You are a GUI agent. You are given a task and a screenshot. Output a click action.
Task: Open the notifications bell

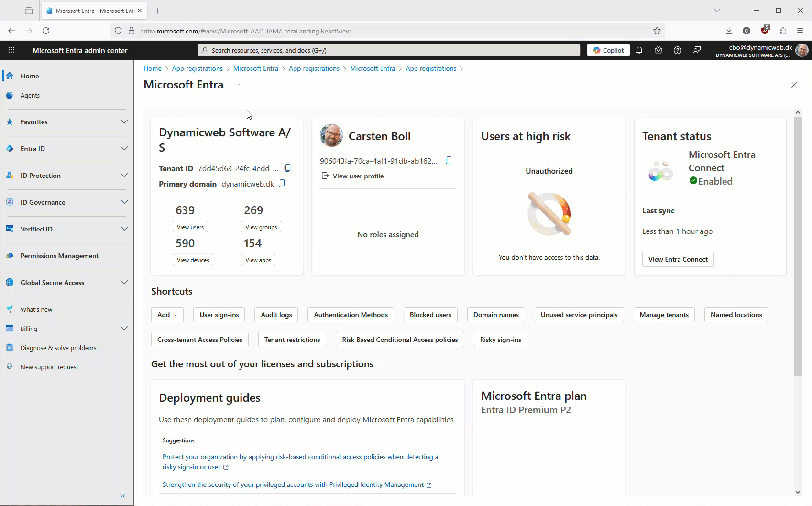tap(639, 50)
